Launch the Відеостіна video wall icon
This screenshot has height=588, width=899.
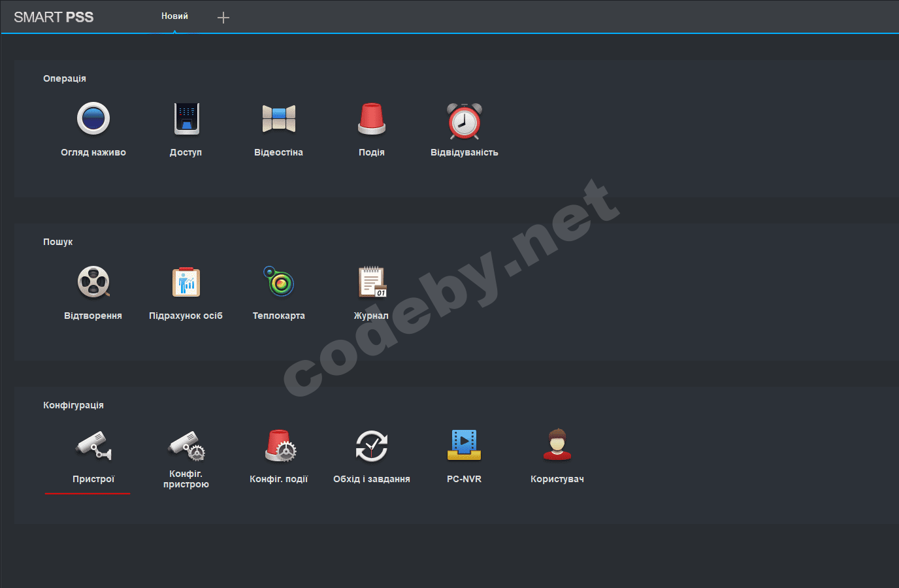[x=279, y=118]
